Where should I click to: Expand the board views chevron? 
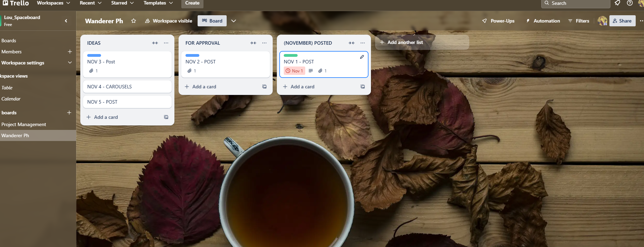coord(234,21)
